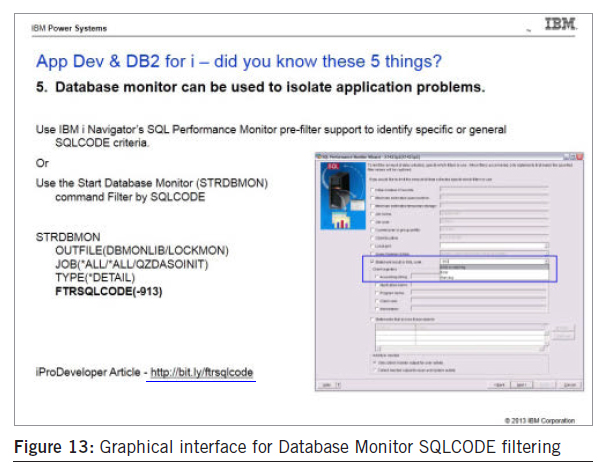Click the IBM Power Systems header text
Screen dimensions: 606x473
(x=69, y=28)
